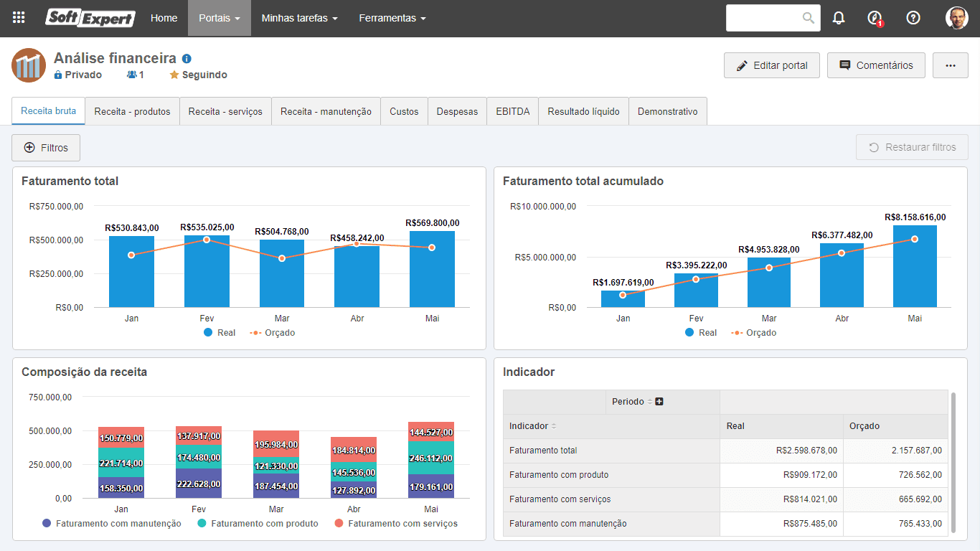This screenshot has width=980, height=551.
Task: Toggle Orçado legend in Faturamento total chart
Action: [272, 333]
